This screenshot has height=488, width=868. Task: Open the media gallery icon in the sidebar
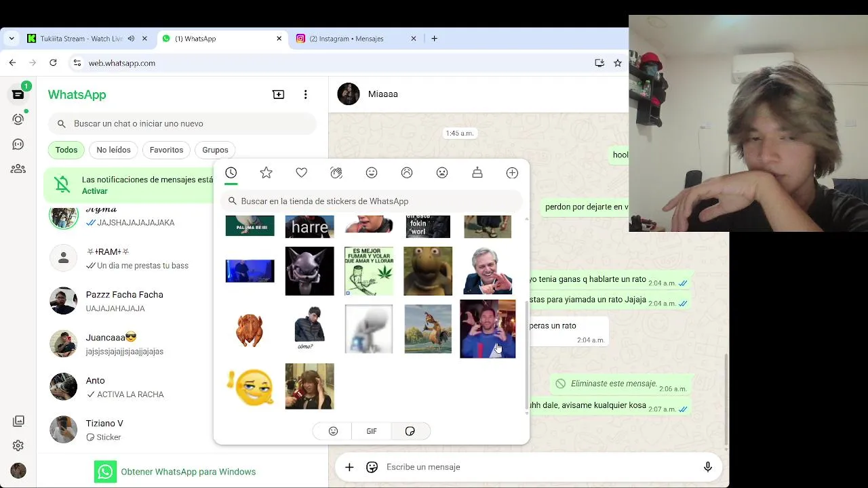click(x=18, y=422)
